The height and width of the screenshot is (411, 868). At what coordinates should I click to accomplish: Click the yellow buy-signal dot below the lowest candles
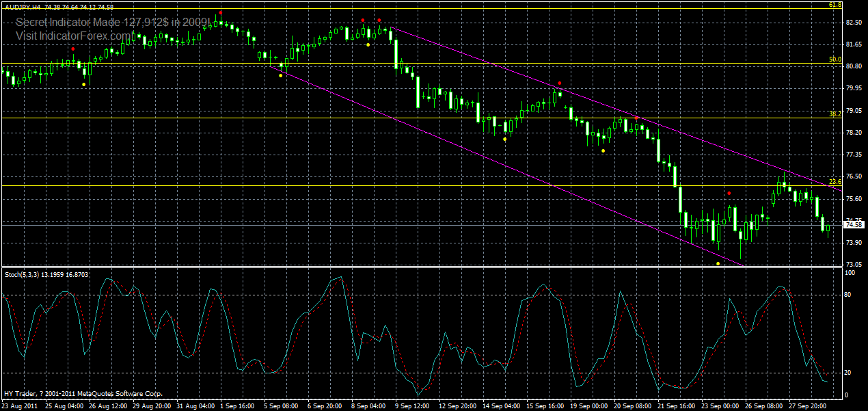[717, 263]
